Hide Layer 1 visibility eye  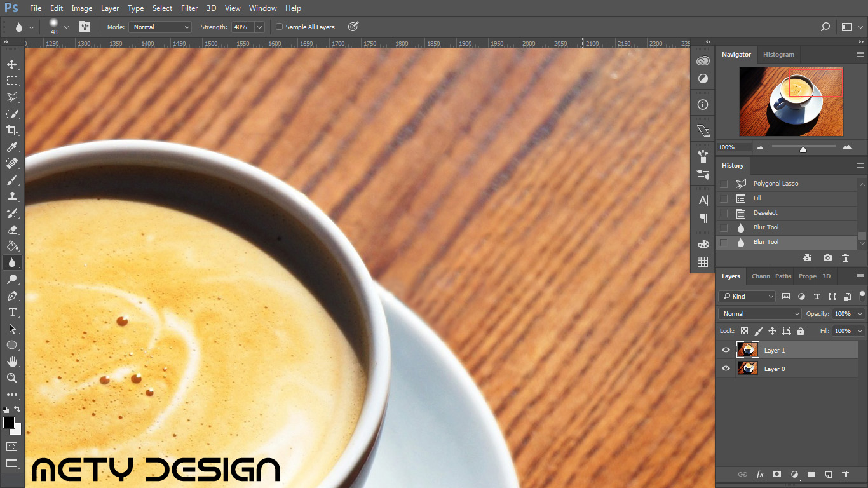[726, 350]
